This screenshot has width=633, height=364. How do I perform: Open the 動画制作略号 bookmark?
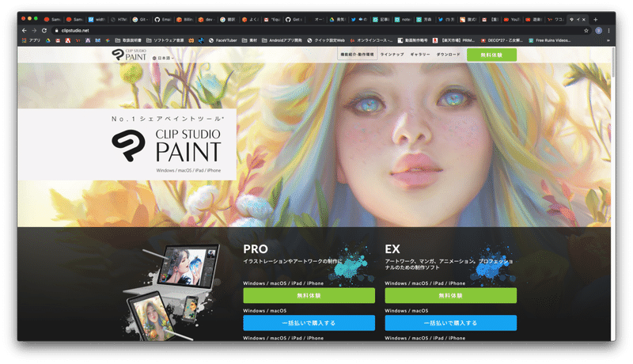(412, 40)
